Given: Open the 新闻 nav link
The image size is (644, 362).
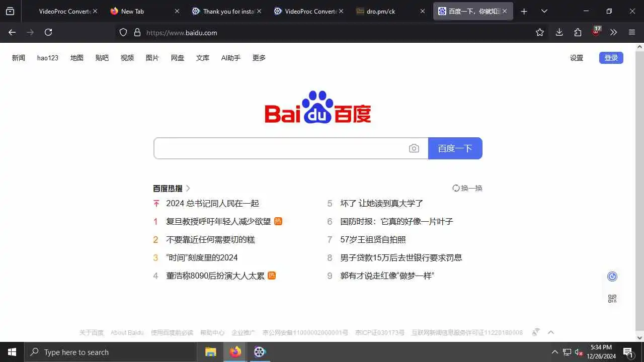Looking at the screenshot, I should [x=19, y=58].
